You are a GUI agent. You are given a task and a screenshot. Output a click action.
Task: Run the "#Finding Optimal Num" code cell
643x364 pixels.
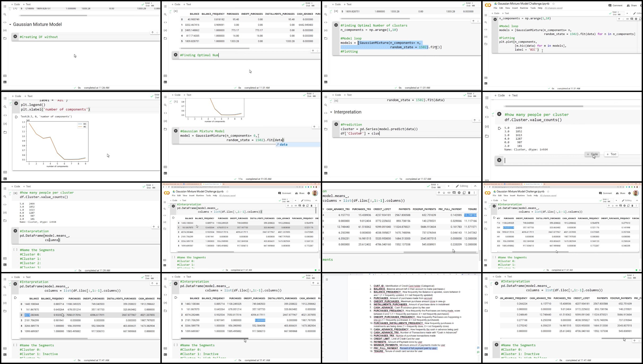pos(176,55)
